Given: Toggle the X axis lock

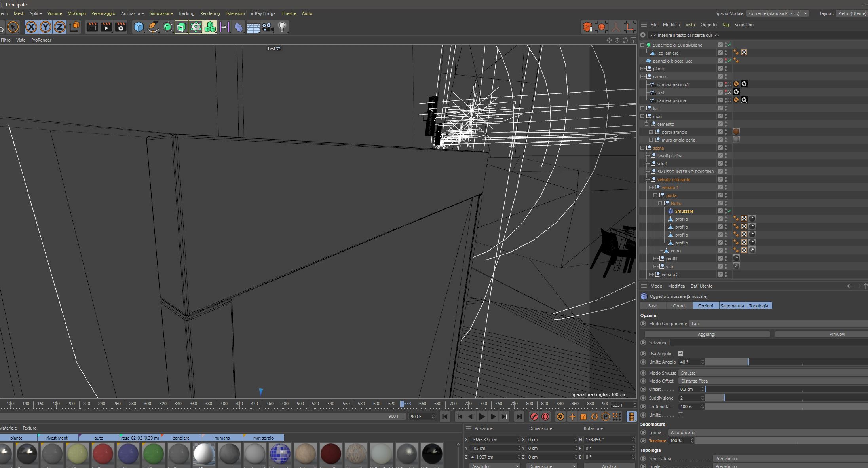Looking at the screenshot, I should pos(31,27).
